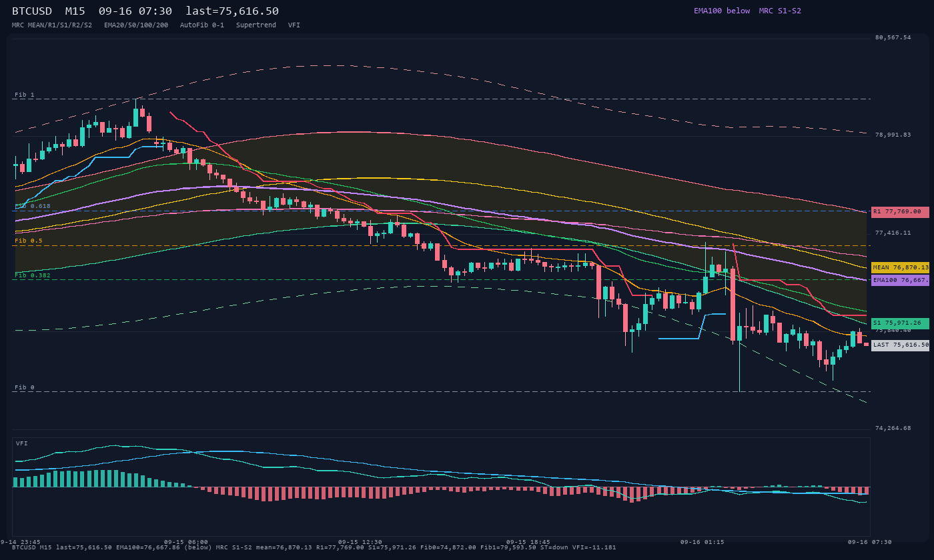This screenshot has height=560, width=934.
Task: Click the EMA100 below status text
Action: click(722, 11)
